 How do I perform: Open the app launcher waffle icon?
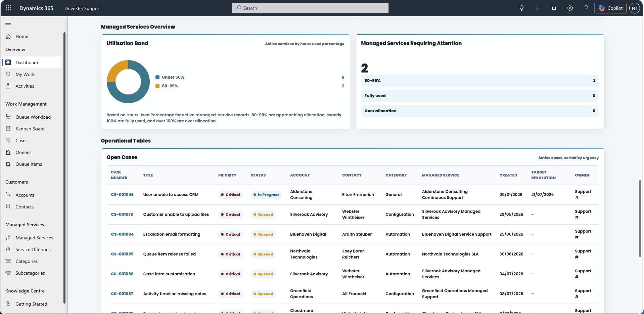(x=9, y=8)
